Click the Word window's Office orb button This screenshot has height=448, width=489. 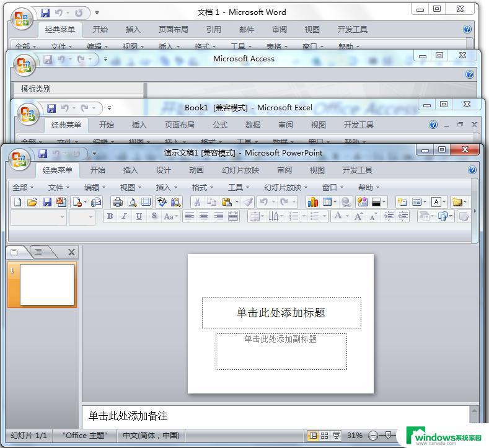pos(21,19)
